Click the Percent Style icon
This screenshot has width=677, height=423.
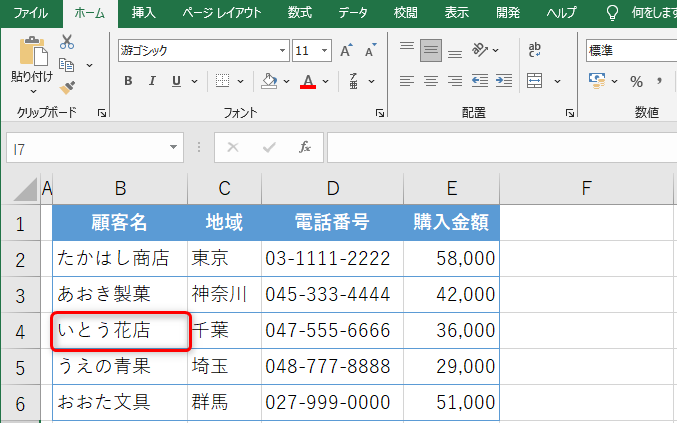pyautogui.click(x=636, y=81)
